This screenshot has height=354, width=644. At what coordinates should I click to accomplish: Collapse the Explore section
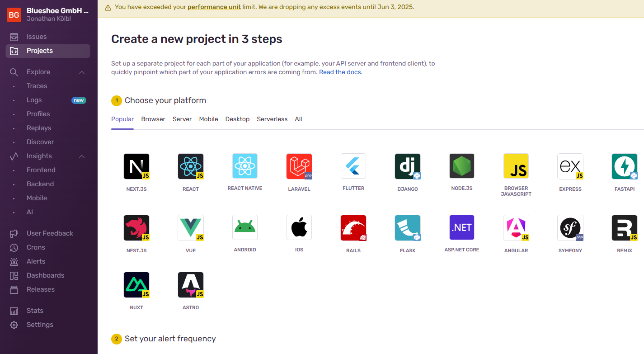81,71
